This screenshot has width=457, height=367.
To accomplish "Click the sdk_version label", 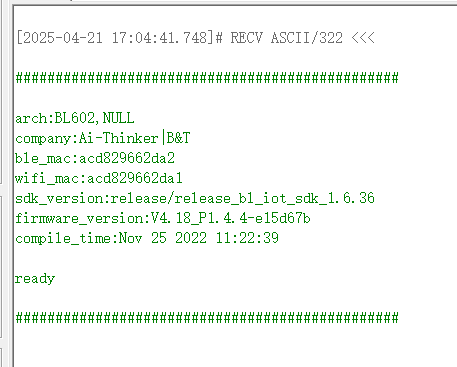I will (59, 198).
